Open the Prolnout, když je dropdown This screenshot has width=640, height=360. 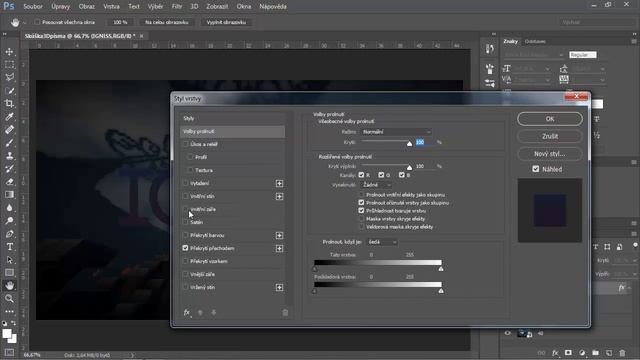pos(382,242)
